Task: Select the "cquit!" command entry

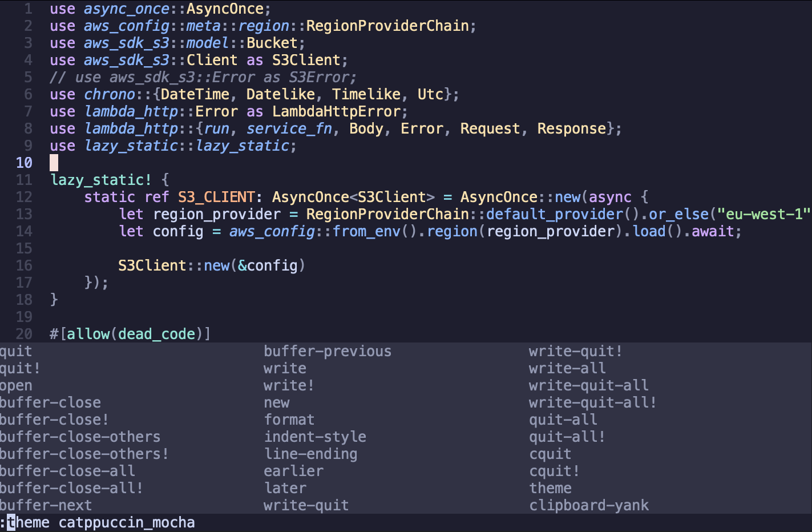Action: (x=554, y=471)
